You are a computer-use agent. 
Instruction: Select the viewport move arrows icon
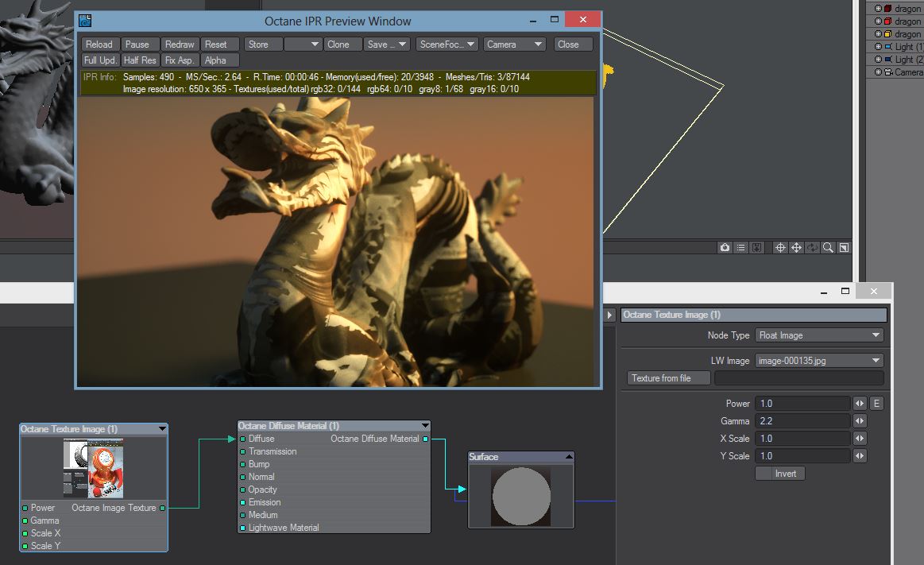(796, 247)
